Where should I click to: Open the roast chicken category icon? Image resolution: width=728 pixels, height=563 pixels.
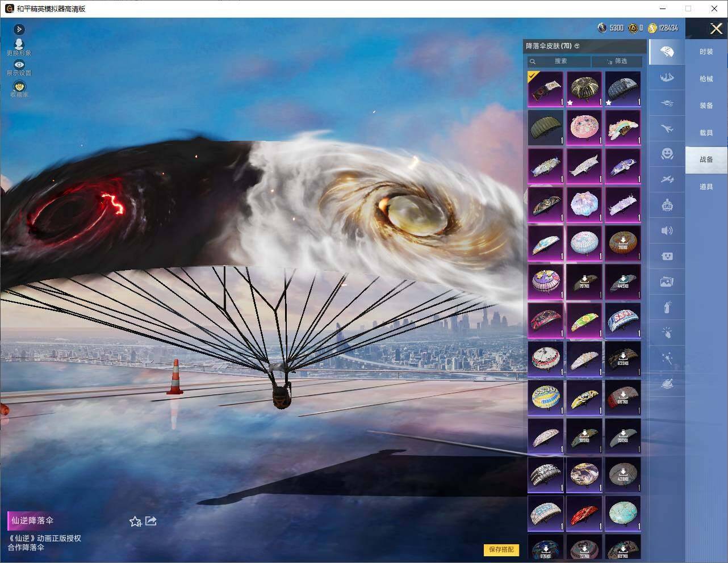click(667, 384)
